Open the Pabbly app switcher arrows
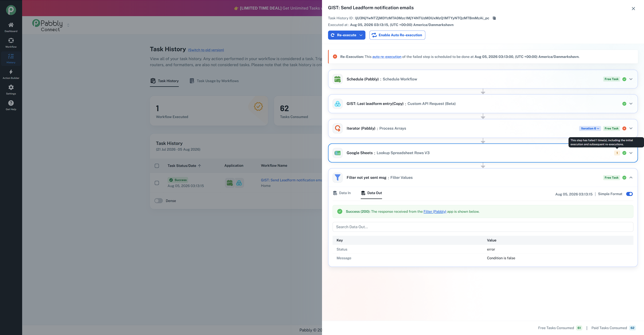Screen dimensions: 644x335 [68, 25]
